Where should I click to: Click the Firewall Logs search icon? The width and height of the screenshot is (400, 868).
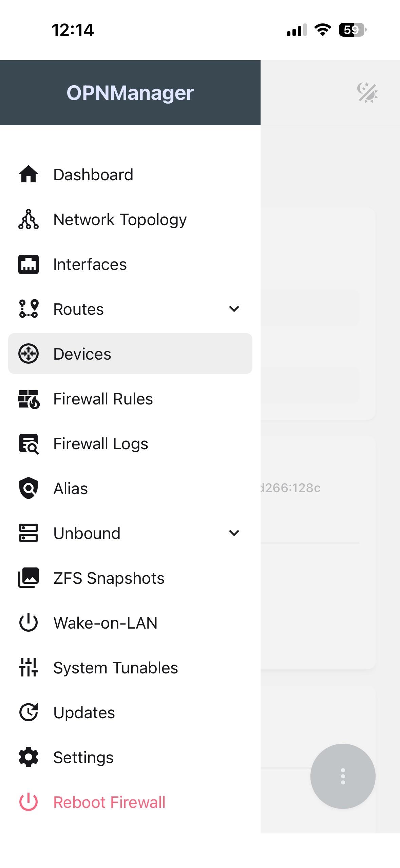[28, 444]
